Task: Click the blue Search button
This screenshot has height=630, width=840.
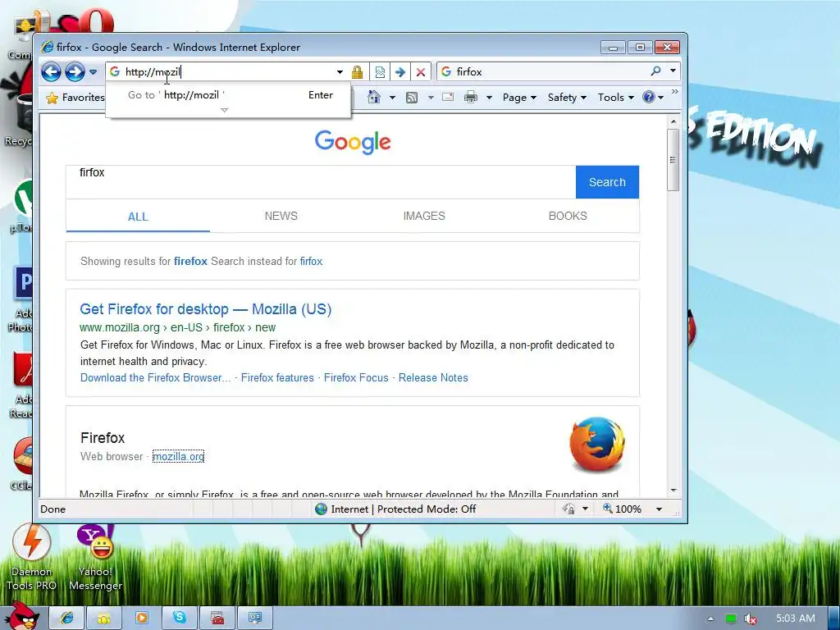Action: coord(607,182)
